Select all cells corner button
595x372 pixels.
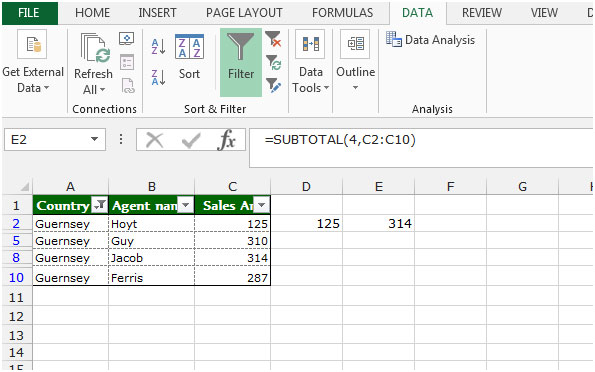pos(24,186)
